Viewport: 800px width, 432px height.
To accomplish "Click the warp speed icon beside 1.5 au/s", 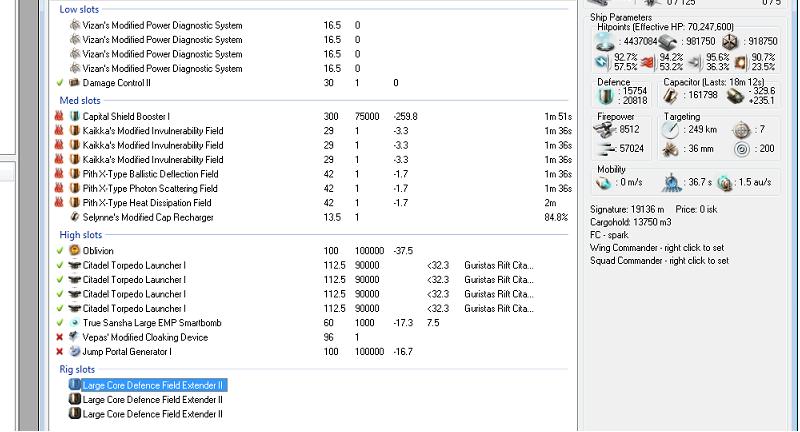I will pyautogui.click(x=724, y=183).
